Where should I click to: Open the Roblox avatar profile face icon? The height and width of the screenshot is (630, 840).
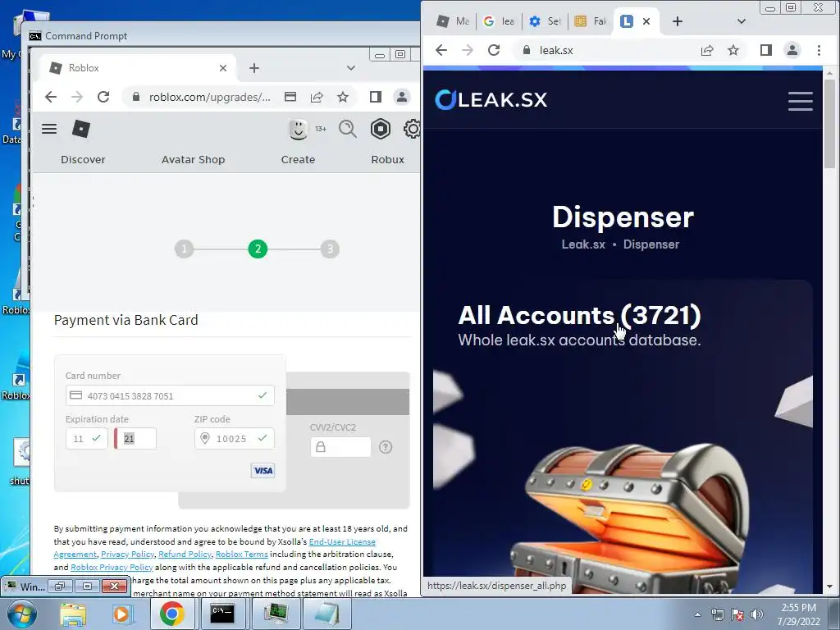[x=299, y=129]
